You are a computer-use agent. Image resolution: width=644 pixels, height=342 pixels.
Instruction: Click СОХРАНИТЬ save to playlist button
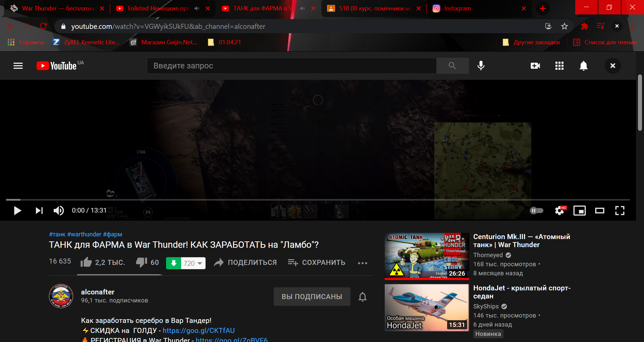coord(317,263)
